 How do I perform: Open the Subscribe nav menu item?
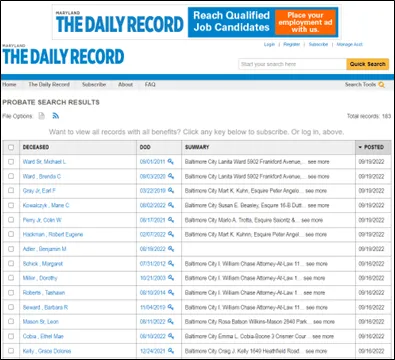pos(94,85)
